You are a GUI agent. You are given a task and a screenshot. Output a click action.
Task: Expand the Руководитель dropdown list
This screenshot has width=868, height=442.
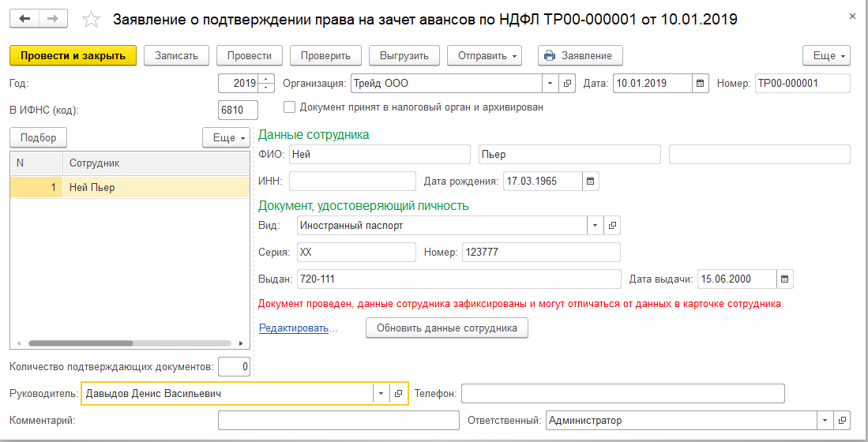point(381,393)
